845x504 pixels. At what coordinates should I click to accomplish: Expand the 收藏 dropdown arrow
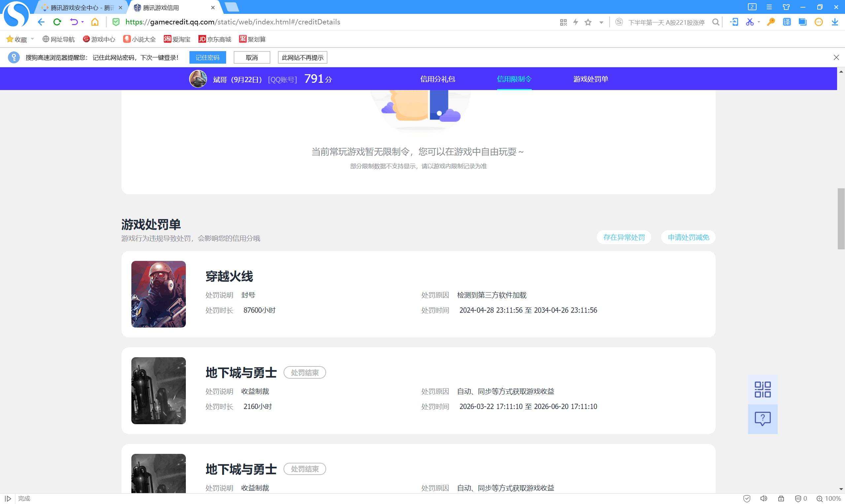pos(32,39)
